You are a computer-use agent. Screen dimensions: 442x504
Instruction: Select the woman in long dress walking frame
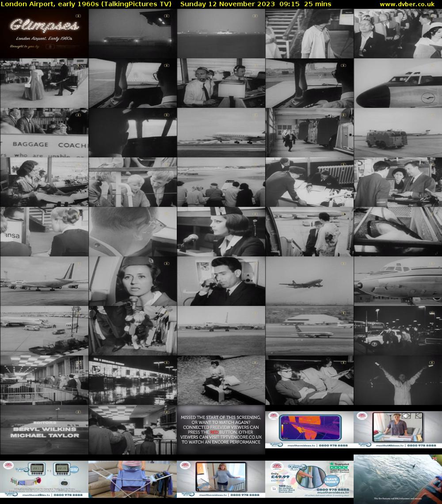[x=44, y=83]
